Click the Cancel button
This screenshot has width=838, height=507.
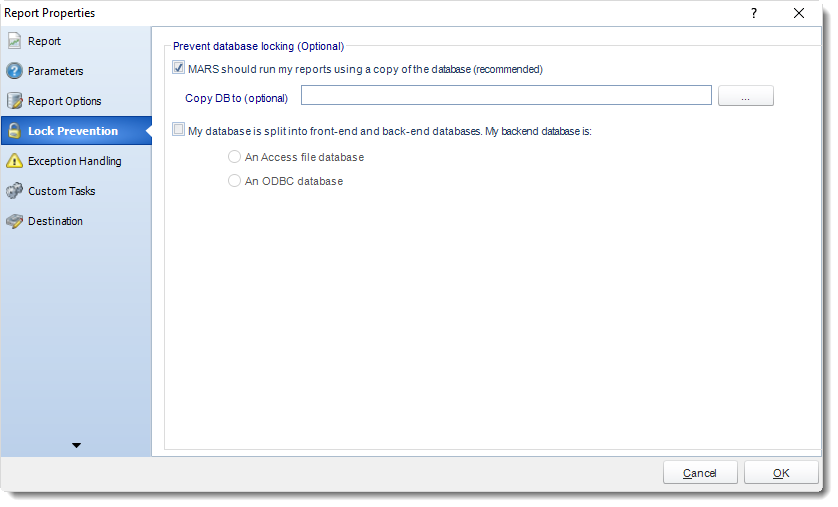click(x=700, y=473)
